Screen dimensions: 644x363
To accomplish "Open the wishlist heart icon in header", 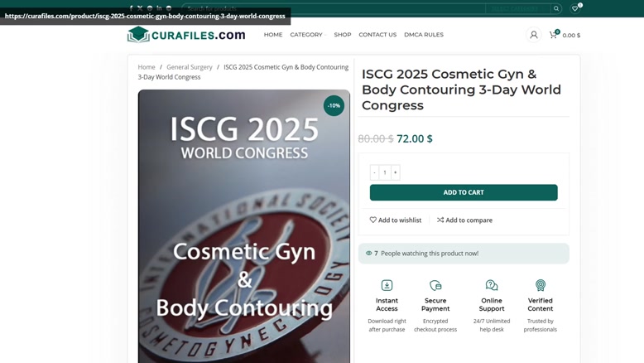I will [x=575, y=8].
